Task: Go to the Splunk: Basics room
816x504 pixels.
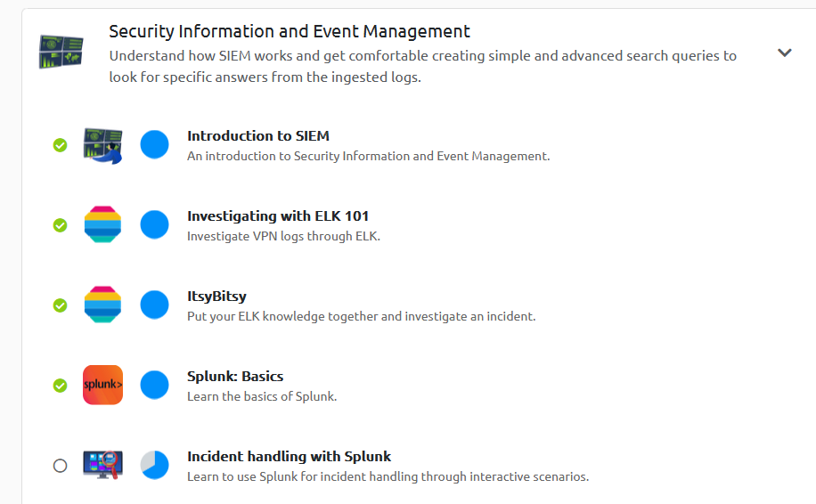Action: [235, 377]
